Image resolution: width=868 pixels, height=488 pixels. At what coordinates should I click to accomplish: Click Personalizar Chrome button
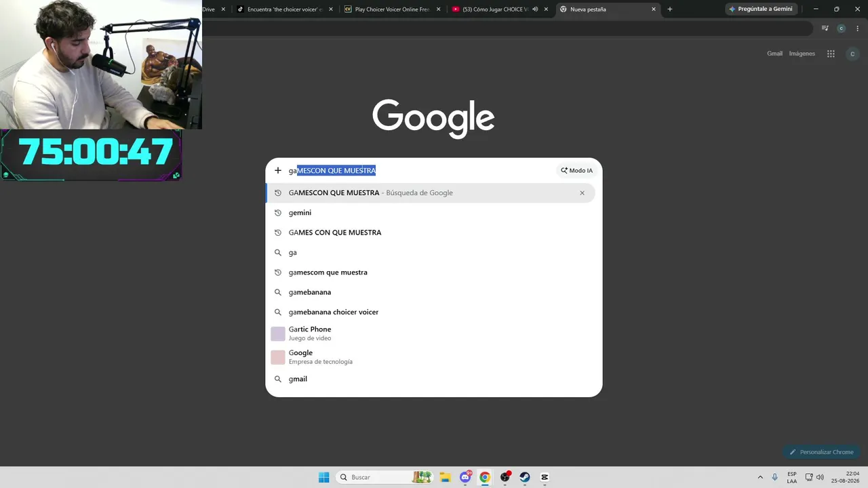tap(821, 452)
